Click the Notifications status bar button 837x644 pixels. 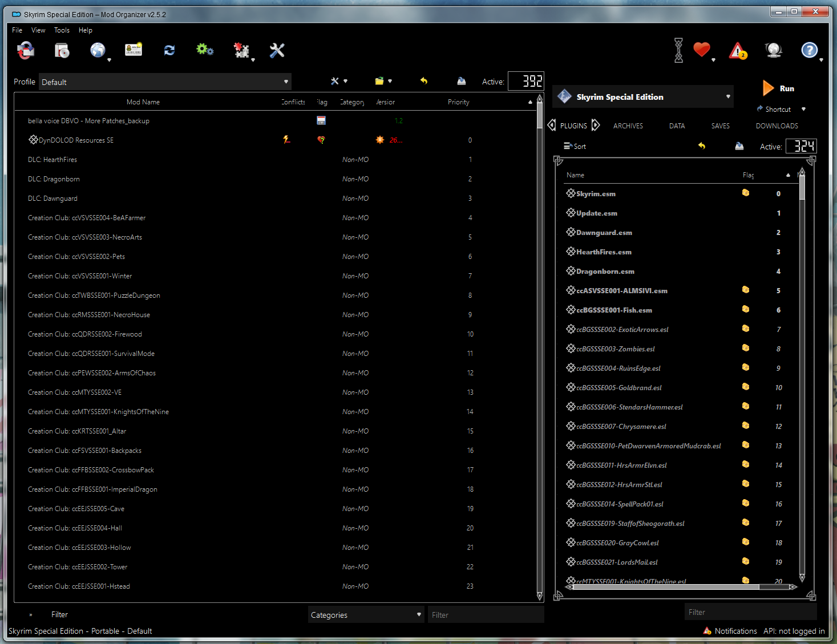730,631
